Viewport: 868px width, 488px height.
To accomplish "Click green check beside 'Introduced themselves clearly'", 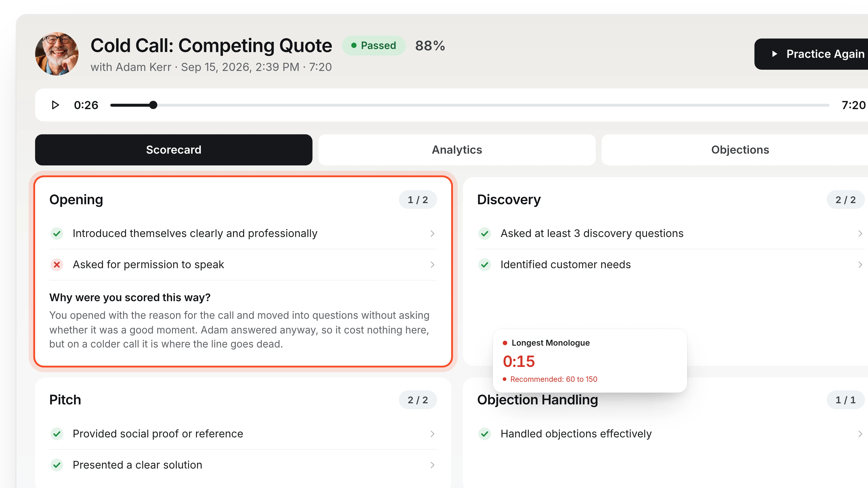I will pos(57,233).
